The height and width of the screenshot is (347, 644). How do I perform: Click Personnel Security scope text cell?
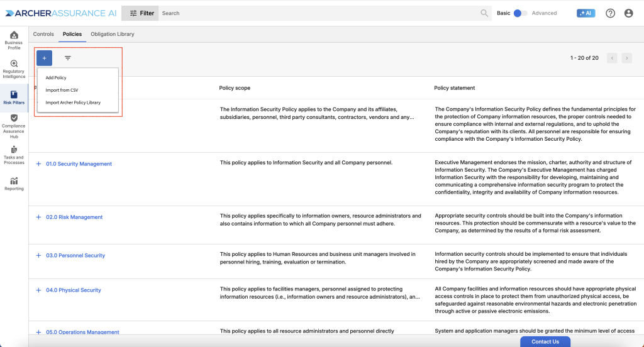pos(318,258)
